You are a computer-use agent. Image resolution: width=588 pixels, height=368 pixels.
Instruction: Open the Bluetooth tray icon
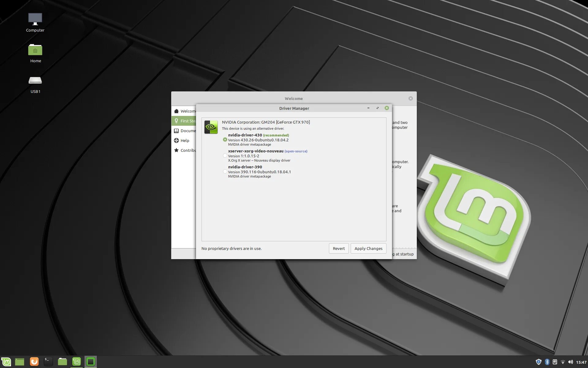[x=547, y=362]
